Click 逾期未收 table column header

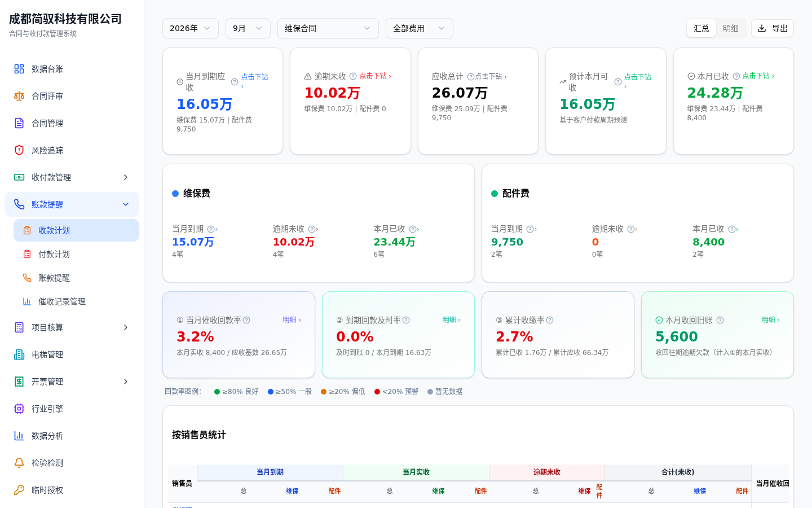point(547,472)
